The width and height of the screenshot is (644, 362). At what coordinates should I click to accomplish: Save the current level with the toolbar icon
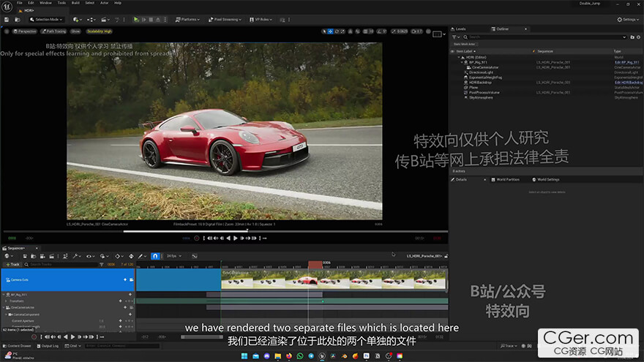7,19
